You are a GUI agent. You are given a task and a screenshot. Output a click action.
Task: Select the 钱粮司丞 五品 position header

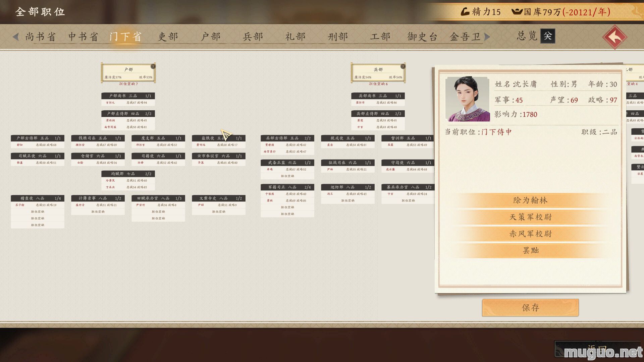click(98, 138)
